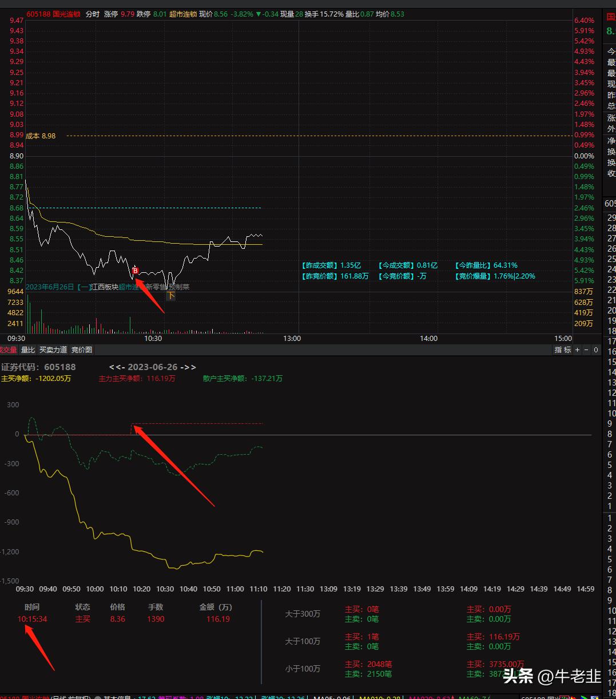The height and width of the screenshot is (699, 616).
Task: Click 主力主买净额 116.19万 legend
Action: pyautogui.click(x=137, y=379)
